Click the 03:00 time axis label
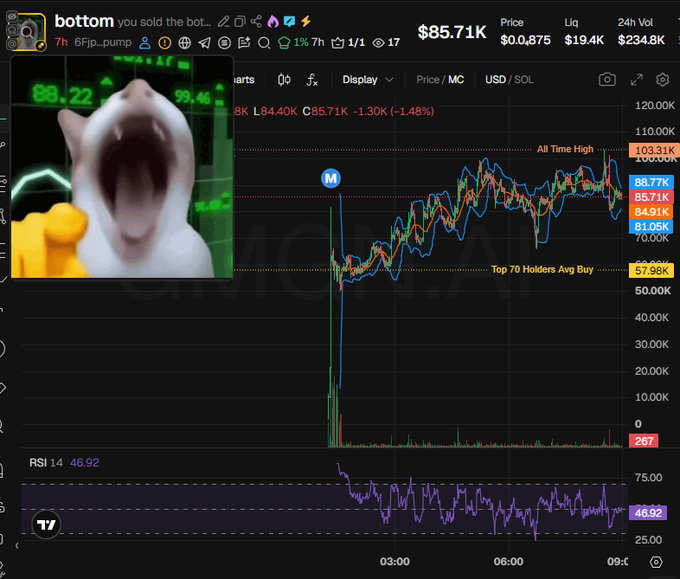The image size is (680, 579). (395, 562)
